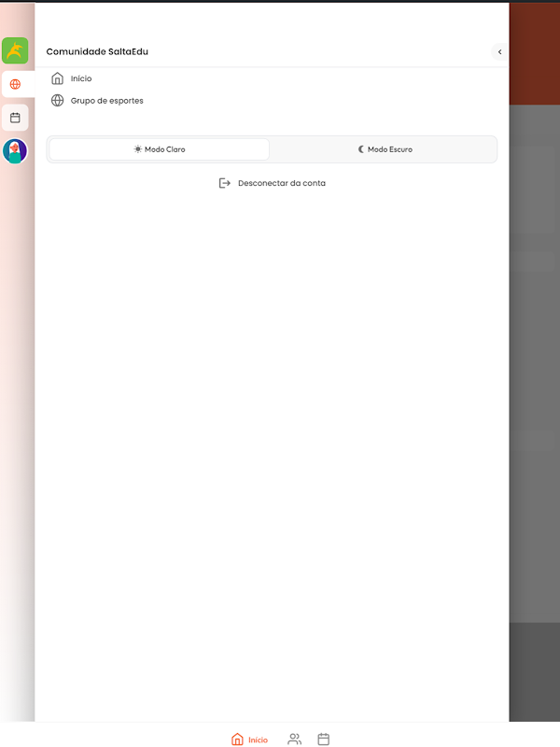Click the moon icon in Modo Escuro

coord(361,149)
